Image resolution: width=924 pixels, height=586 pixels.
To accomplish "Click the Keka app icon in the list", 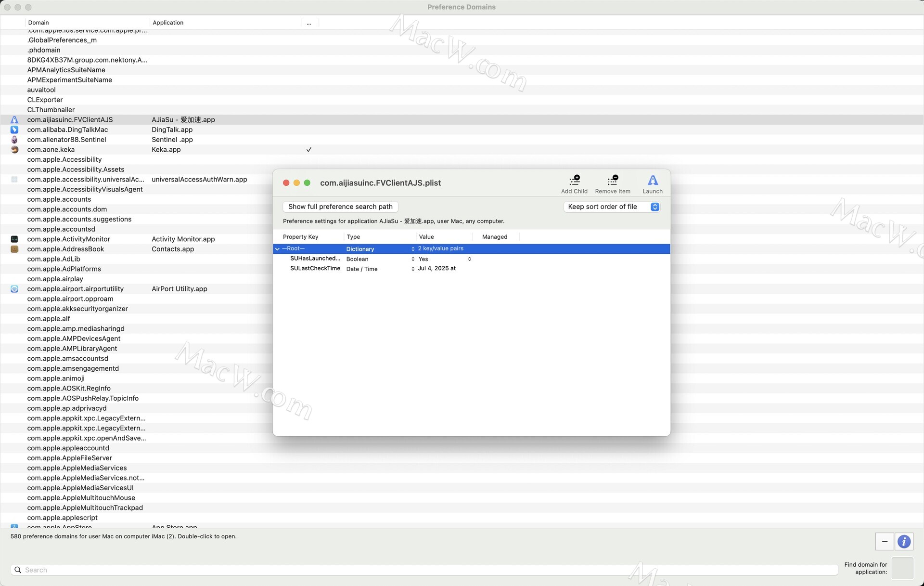I will (14, 150).
